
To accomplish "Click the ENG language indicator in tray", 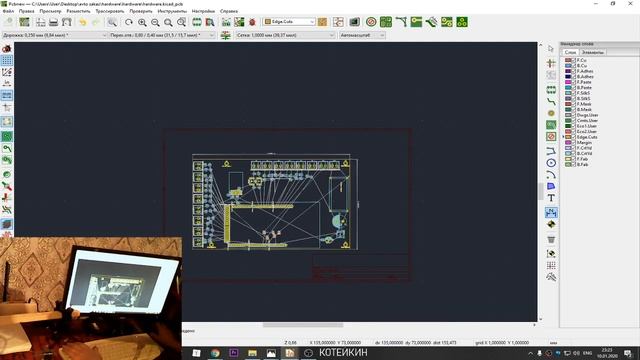I will (x=587, y=353).
